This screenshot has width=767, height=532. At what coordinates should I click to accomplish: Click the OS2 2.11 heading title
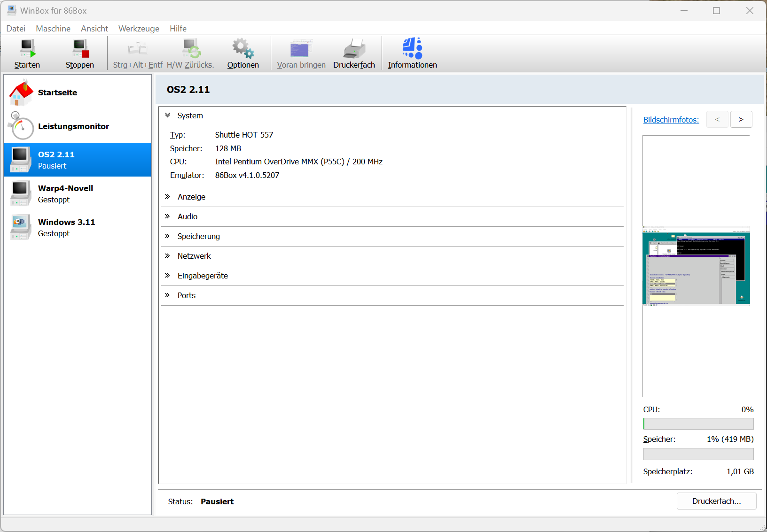[188, 89]
